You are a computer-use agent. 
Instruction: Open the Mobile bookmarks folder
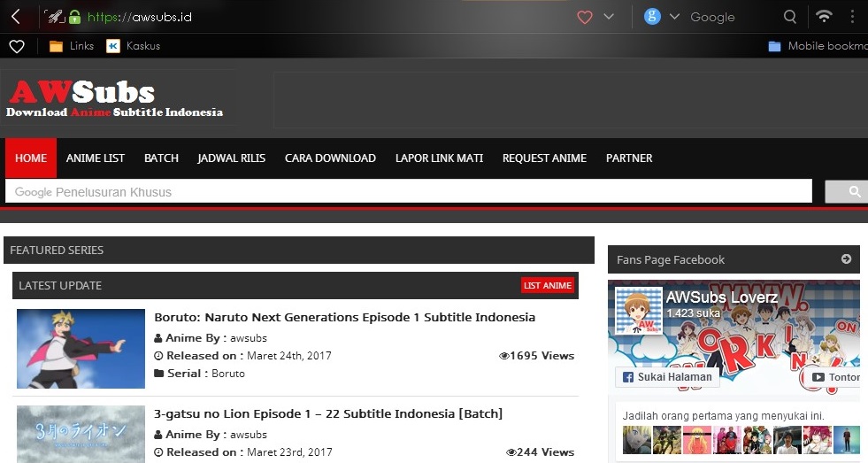pos(818,46)
